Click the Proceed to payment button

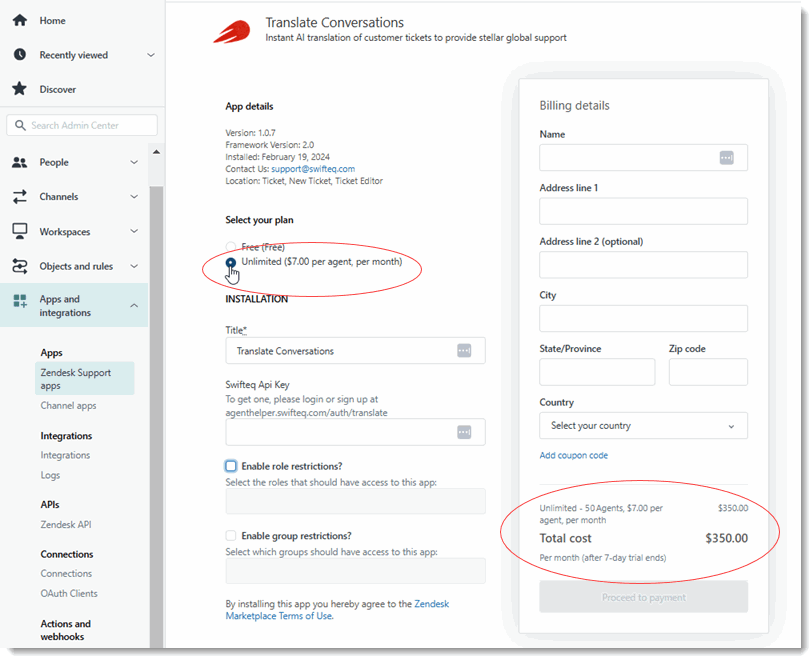(643, 597)
